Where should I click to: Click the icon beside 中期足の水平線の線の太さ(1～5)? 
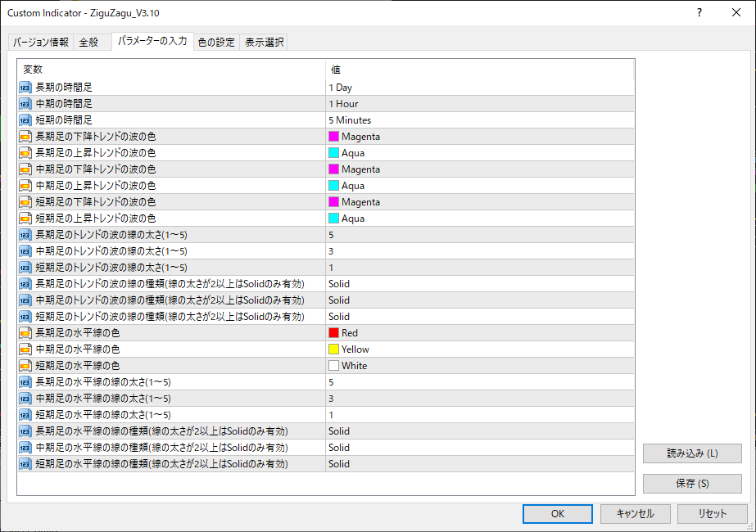click(x=25, y=399)
